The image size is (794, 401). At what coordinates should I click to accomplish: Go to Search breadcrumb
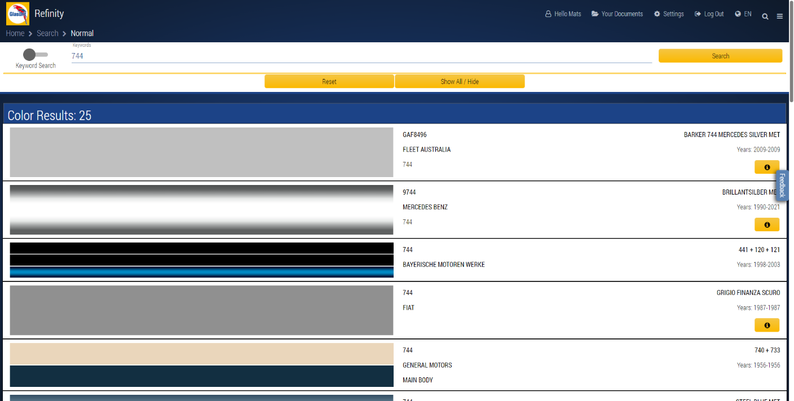[x=48, y=33]
